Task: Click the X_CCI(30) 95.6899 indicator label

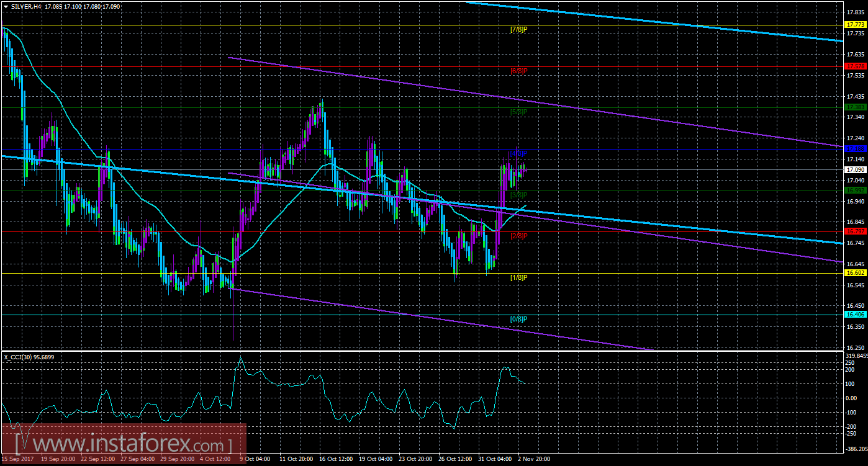Action: click(x=29, y=357)
